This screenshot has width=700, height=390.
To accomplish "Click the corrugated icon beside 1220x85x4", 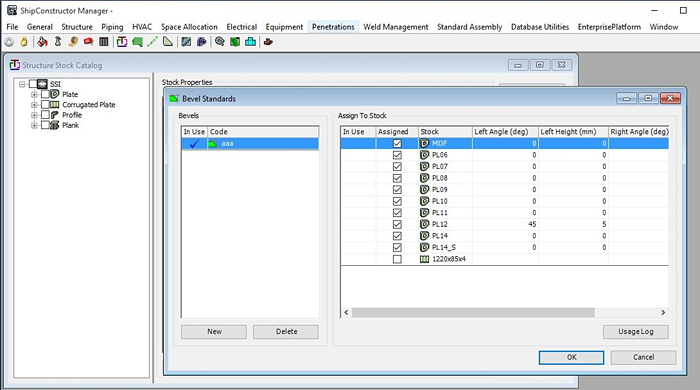I will click(425, 259).
